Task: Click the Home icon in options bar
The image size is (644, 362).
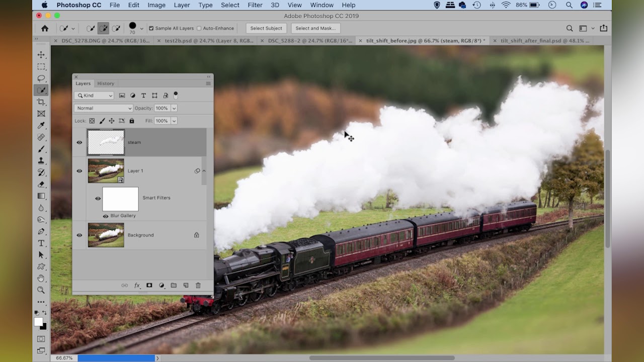Action: click(x=45, y=29)
